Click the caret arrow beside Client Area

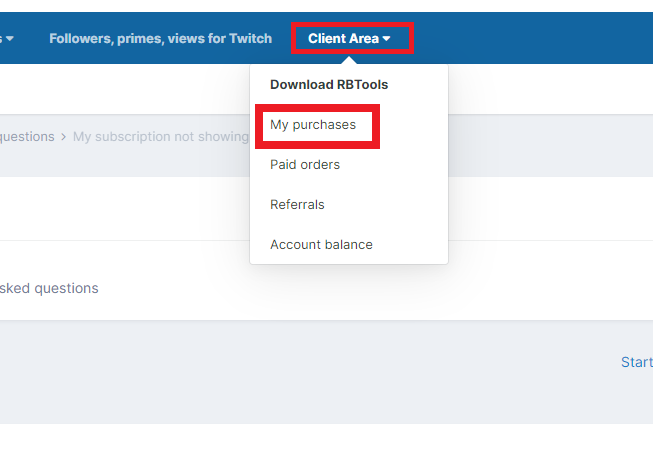[387, 39]
